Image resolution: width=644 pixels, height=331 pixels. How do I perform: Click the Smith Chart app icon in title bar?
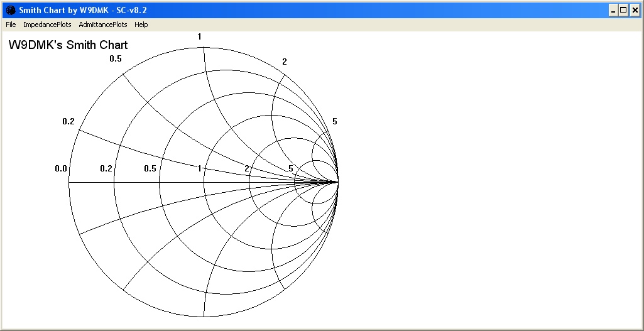click(11, 10)
